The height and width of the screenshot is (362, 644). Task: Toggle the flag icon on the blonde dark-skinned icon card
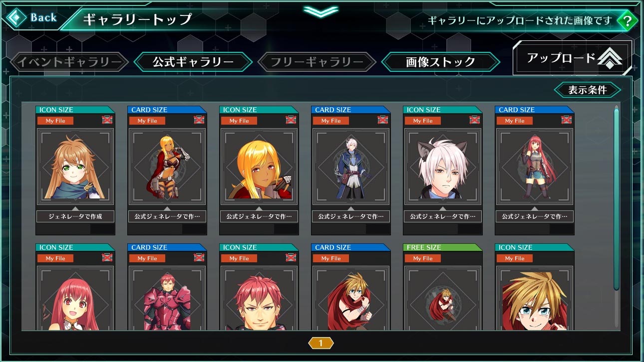291,120
